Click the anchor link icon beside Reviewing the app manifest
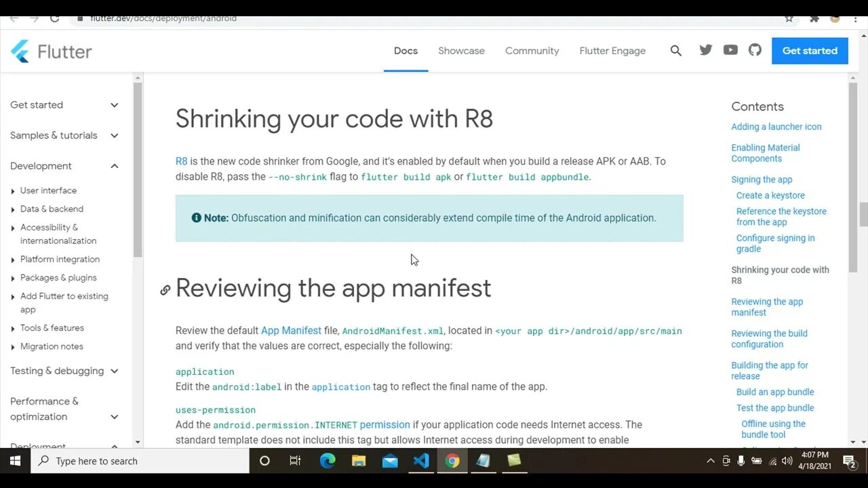The height and width of the screenshot is (488, 868). 165,290
